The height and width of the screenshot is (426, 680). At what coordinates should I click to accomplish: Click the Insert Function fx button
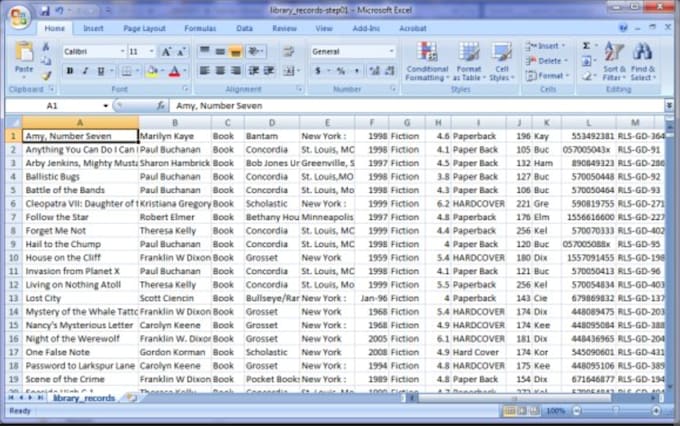point(160,106)
